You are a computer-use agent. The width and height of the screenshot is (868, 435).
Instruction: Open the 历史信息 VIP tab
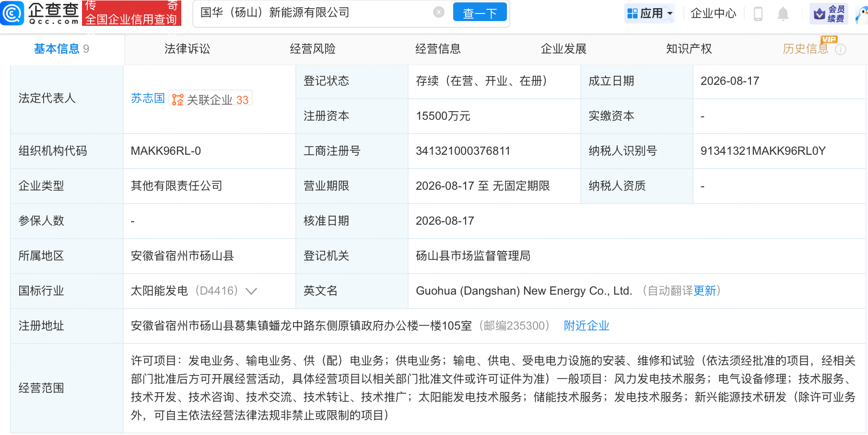pyautogui.click(x=806, y=49)
